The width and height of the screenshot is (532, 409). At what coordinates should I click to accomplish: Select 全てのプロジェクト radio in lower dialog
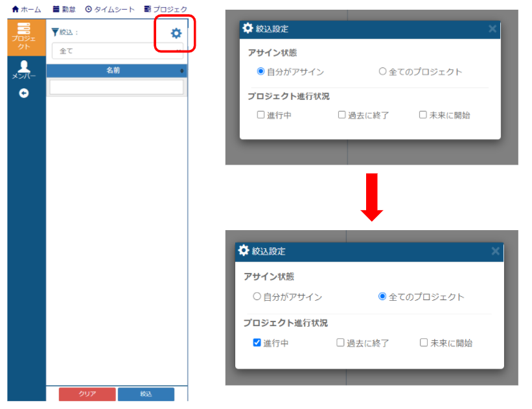tap(382, 296)
